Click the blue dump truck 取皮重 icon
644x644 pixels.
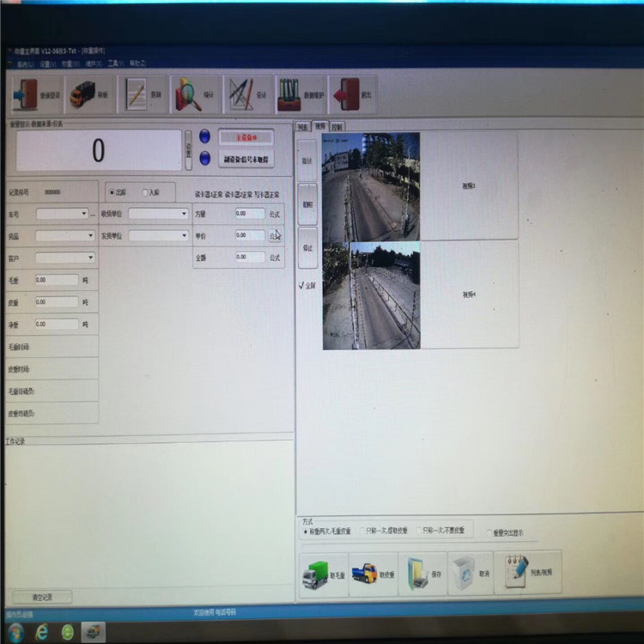[x=365, y=574]
